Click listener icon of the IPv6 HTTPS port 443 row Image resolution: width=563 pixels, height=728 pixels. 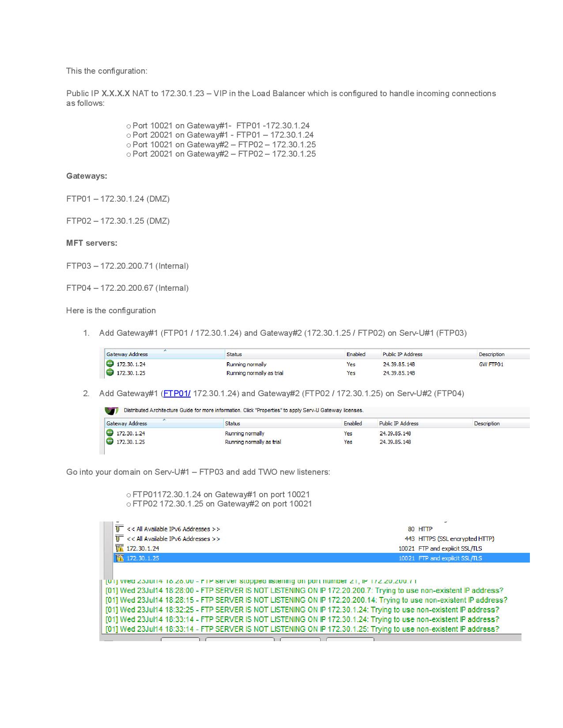[x=119, y=538]
